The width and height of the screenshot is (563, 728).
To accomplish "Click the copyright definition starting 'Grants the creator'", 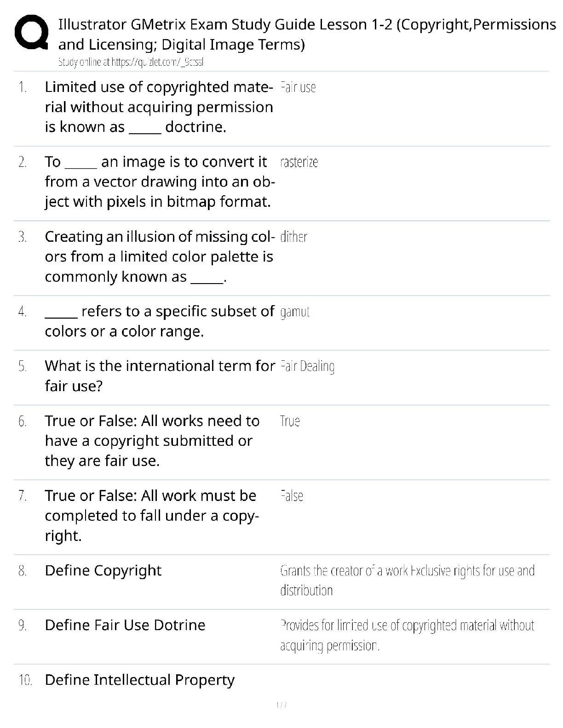I will tap(407, 580).
